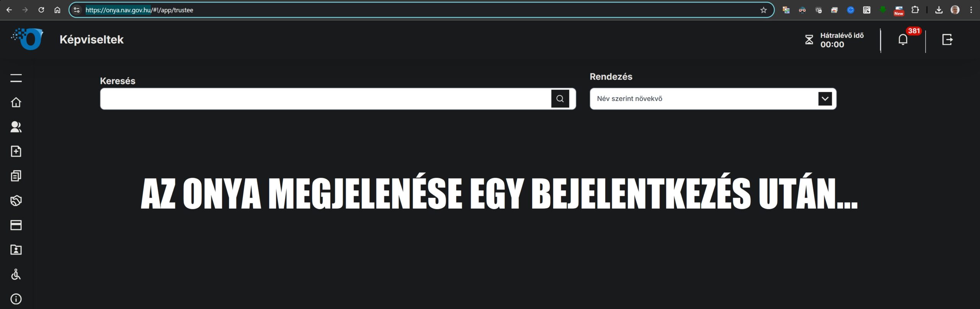The image size is (980, 309).
Task: Go to home via sidebar house icon
Action: [16, 103]
